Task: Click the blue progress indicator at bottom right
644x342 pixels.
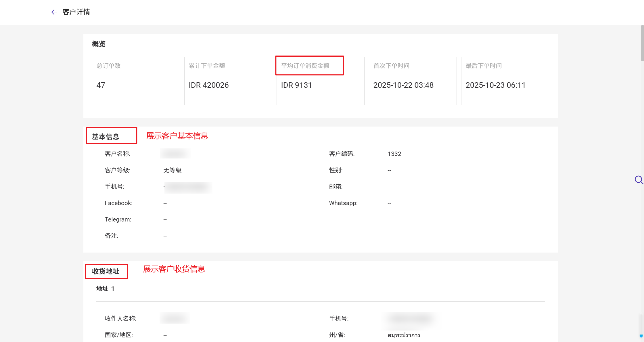Action: pos(641,336)
